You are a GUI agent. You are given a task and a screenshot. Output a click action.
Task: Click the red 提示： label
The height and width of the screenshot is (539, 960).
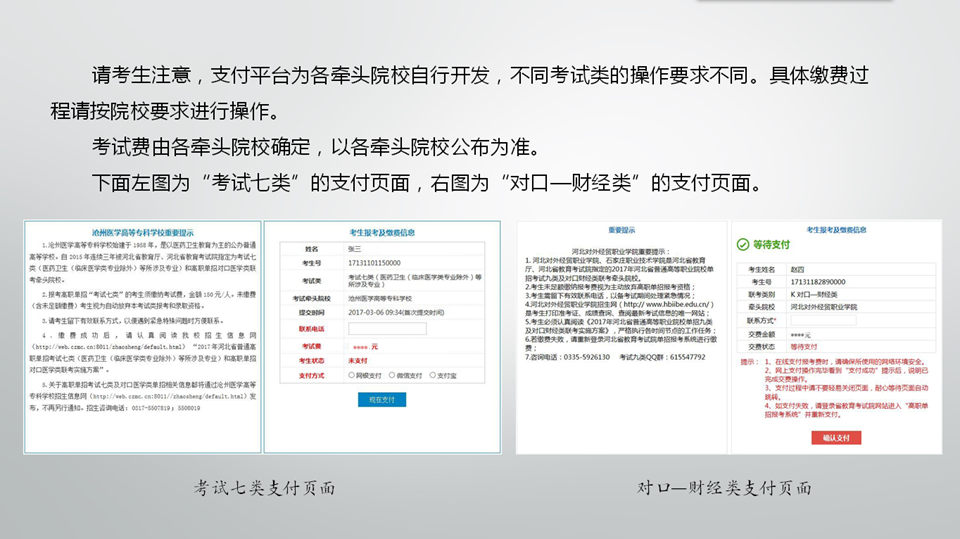pyautogui.click(x=749, y=361)
